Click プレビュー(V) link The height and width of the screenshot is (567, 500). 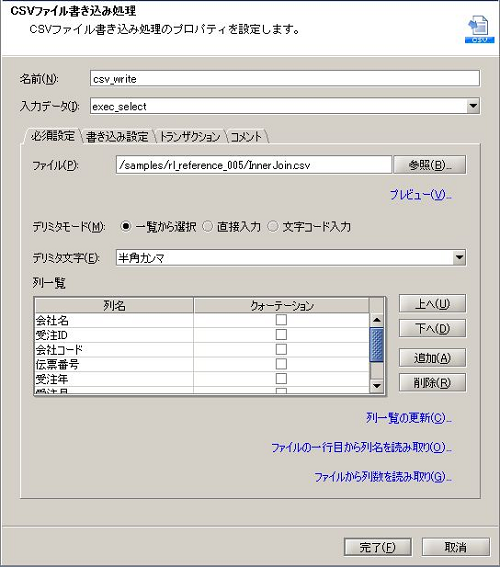pyautogui.click(x=420, y=195)
